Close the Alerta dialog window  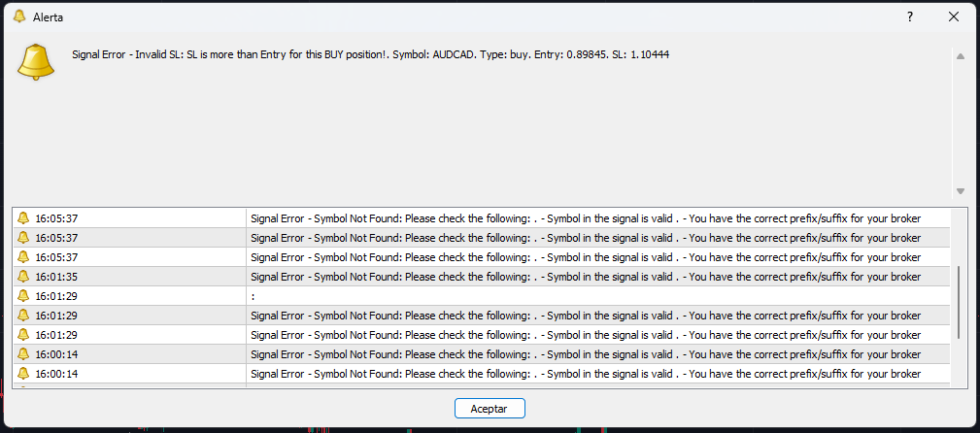click(x=953, y=17)
